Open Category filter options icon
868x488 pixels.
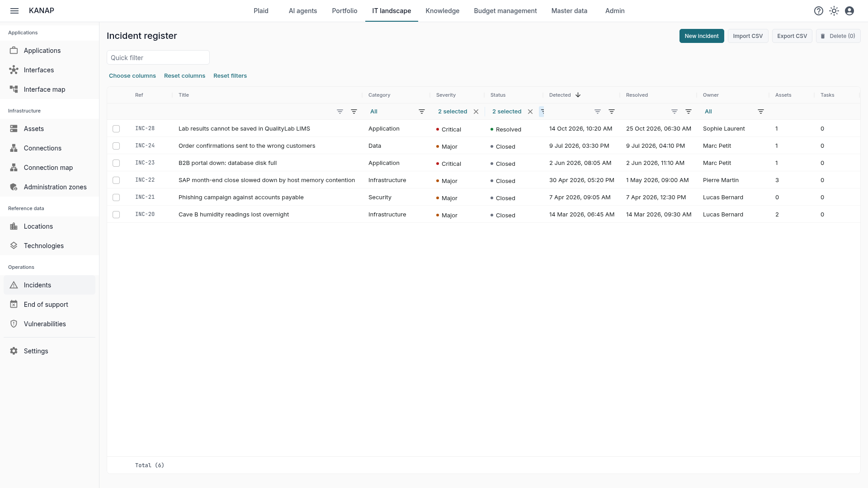click(x=422, y=112)
